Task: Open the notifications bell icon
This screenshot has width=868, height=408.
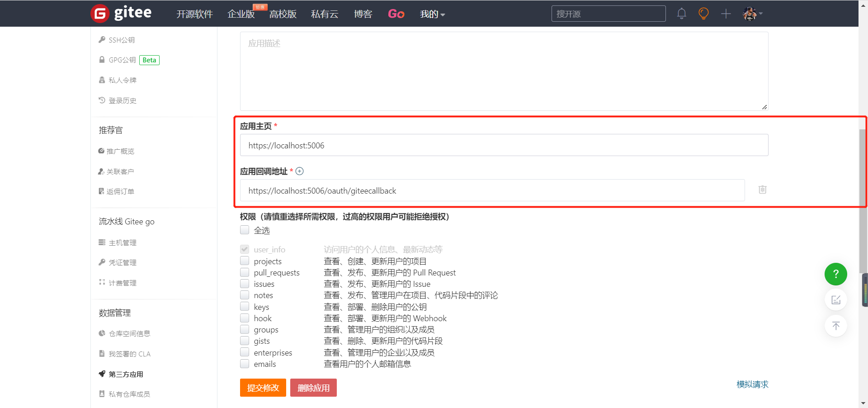Action: coord(681,14)
